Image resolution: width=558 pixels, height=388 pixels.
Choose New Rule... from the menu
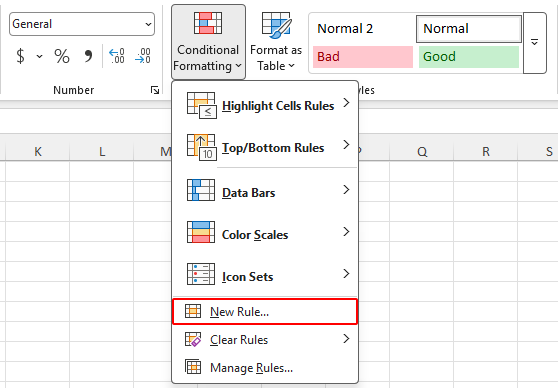(265, 311)
